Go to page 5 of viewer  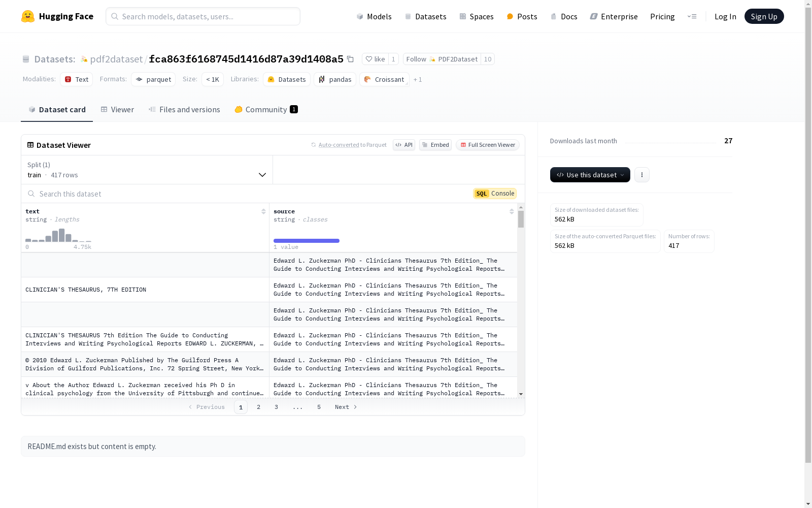(319, 407)
